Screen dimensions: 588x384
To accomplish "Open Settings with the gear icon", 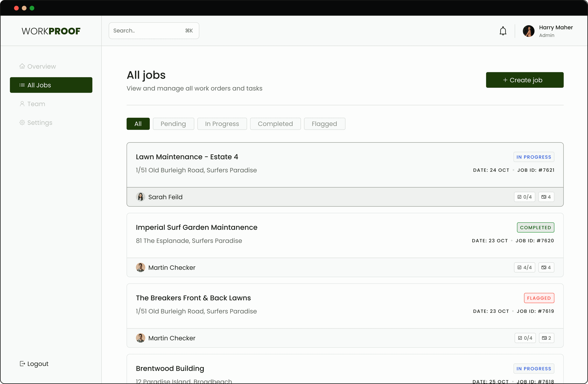I will pyautogui.click(x=22, y=122).
